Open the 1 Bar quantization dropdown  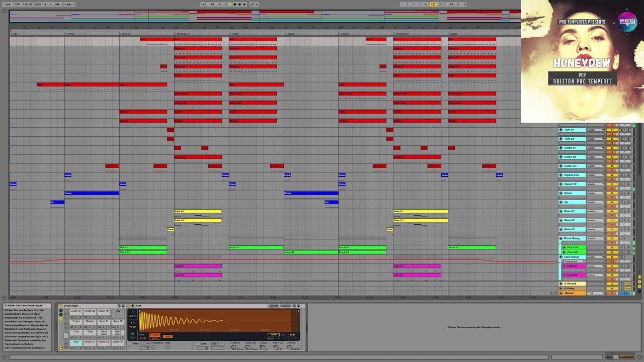pos(69,5)
